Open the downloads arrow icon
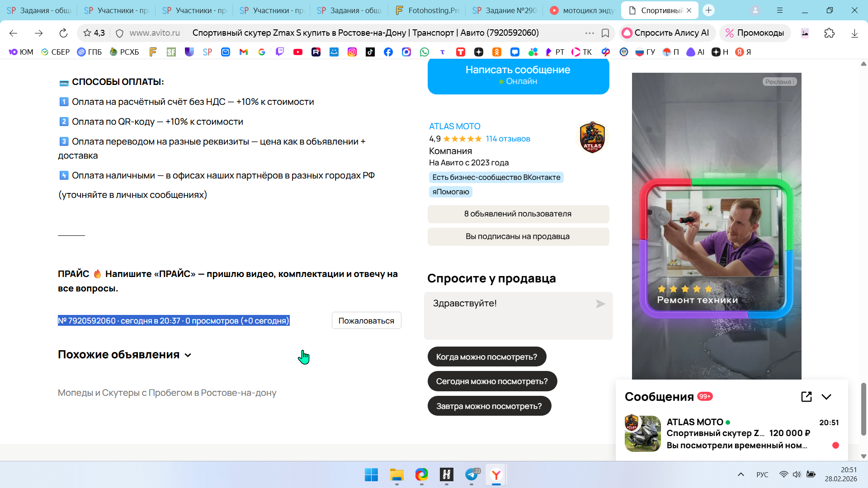The width and height of the screenshot is (868, 488). click(x=854, y=33)
